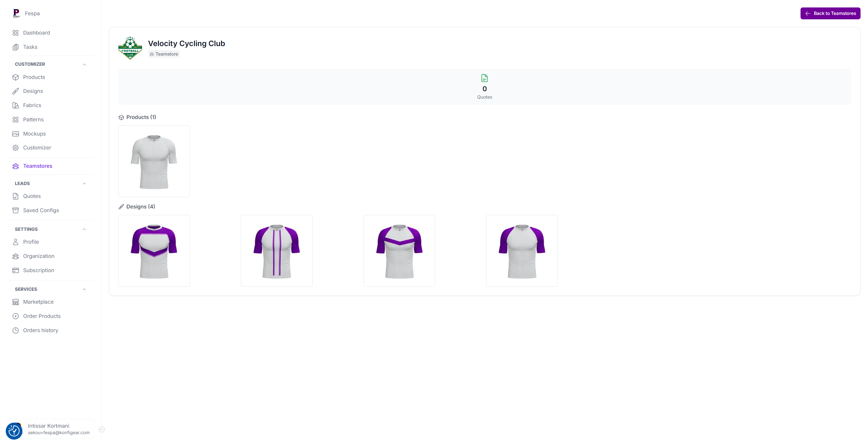
Task: Open Saved Configs
Action: click(x=41, y=210)
